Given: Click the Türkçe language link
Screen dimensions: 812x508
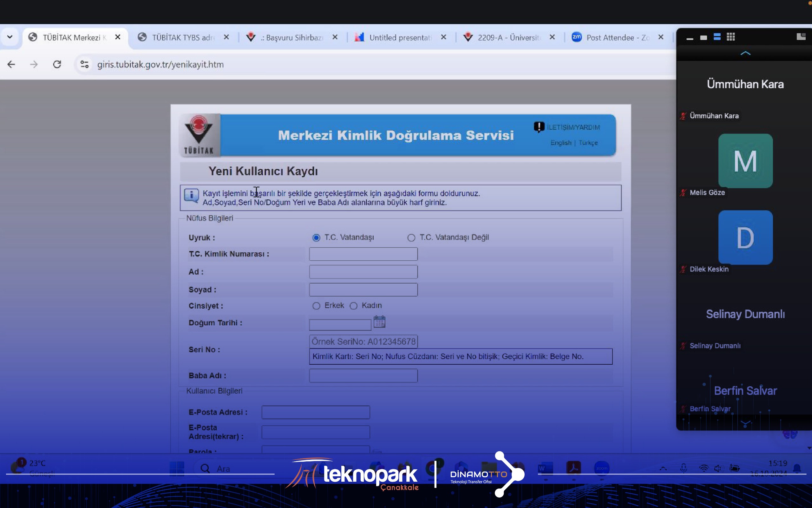Looking at the screenshot, I should 588,143.
